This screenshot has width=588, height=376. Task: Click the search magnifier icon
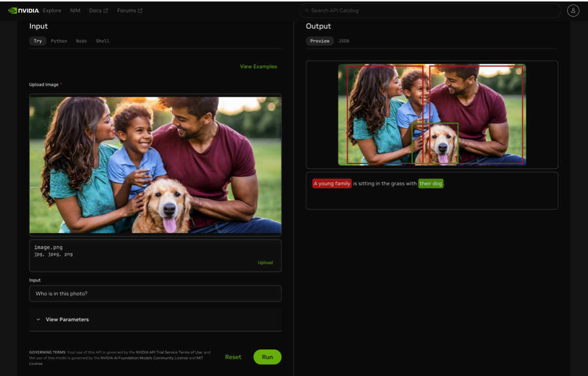(307, 11)
